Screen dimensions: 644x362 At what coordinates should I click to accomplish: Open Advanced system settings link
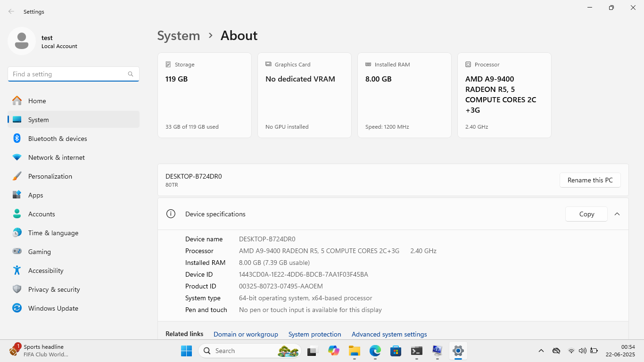(x=389, y=334)
